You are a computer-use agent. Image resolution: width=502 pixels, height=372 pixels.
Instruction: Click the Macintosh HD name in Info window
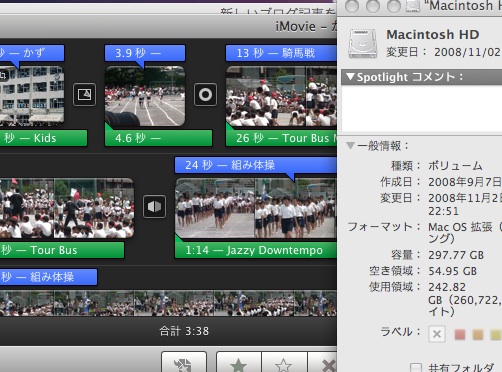click(433, 34)
